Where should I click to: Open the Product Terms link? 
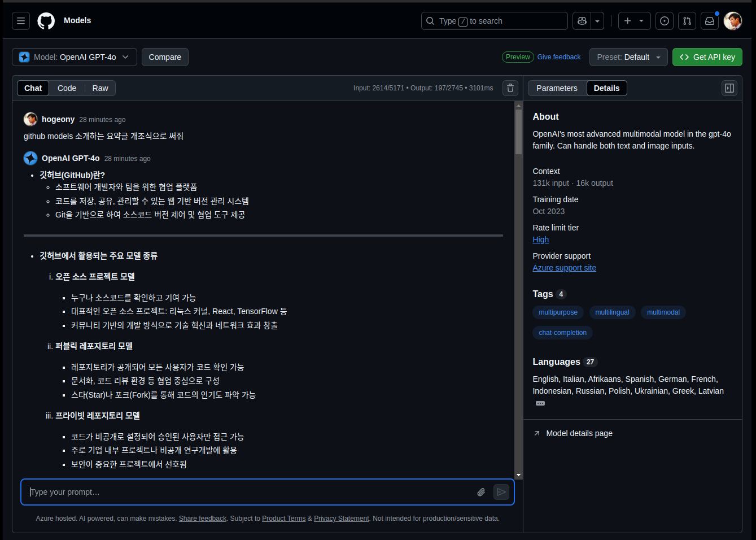pyautogui.click(x=283, y=519)
